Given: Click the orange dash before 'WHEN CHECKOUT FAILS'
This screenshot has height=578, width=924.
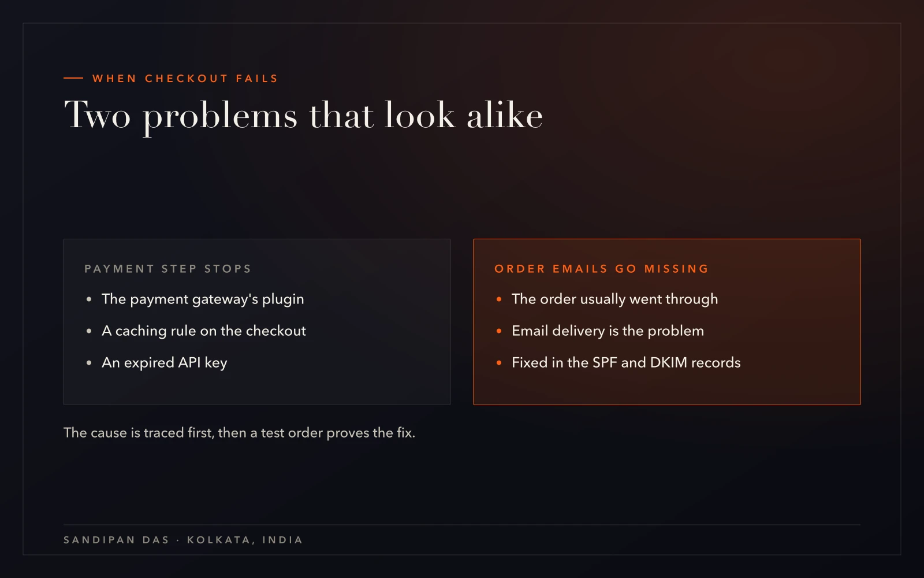Looking at the screenshot, I should 73,78.
